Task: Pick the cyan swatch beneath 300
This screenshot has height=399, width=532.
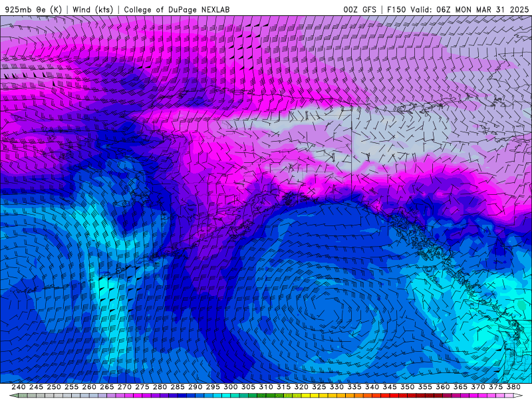Action: (226, 396)
